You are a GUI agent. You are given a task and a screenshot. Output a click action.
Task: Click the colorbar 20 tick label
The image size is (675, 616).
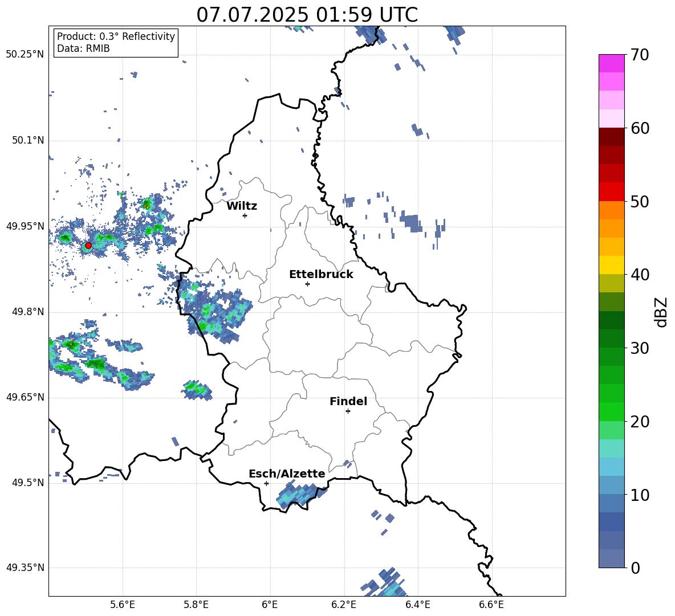click(x=640, y=422)
